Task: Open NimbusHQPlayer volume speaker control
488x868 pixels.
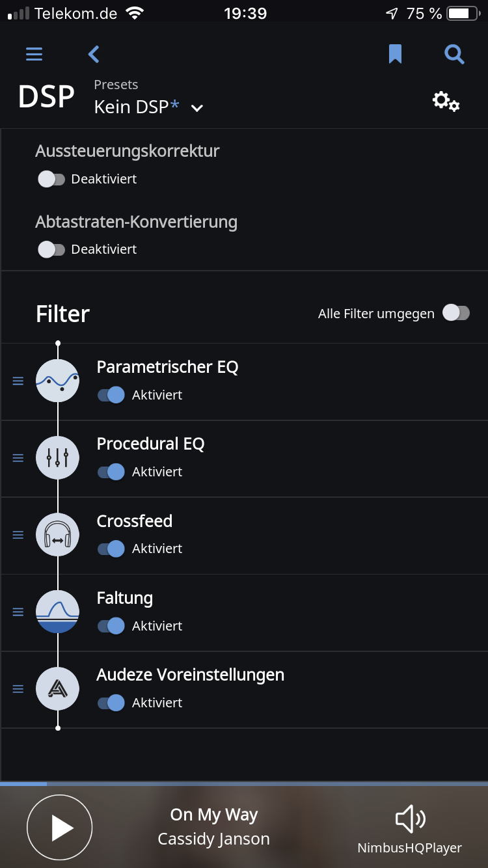Action: coord(410,820)
